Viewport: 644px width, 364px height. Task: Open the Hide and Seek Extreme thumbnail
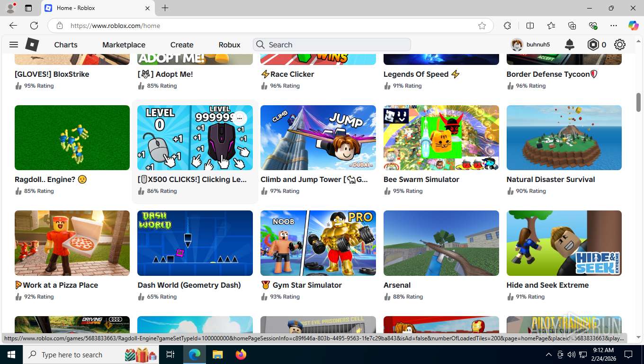pos(564,243)
